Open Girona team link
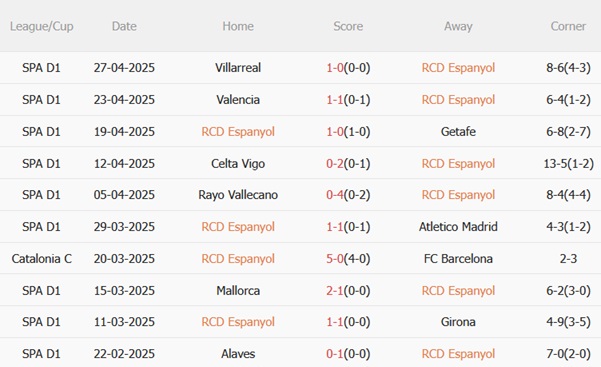Viewport: 601px width, 367px height. coord(458,322)
